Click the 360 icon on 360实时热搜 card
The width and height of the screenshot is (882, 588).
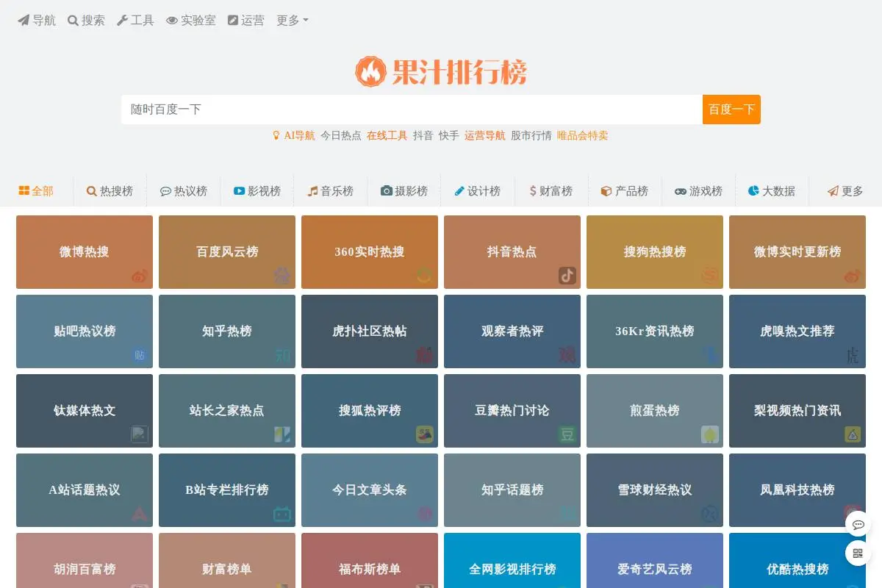coord(425,276)
